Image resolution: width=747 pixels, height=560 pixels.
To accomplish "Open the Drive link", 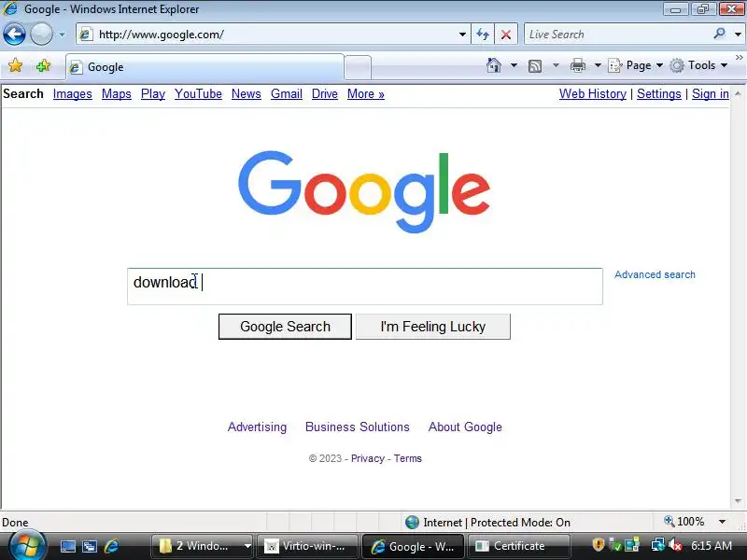I will pos(324,94).
